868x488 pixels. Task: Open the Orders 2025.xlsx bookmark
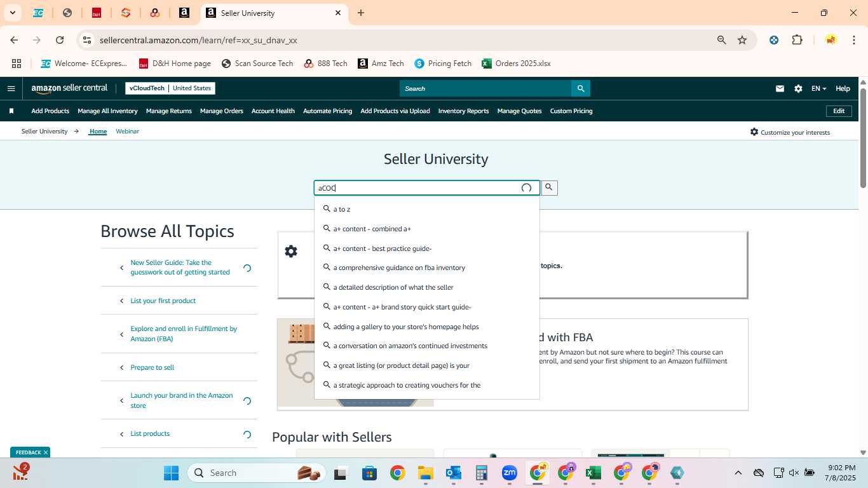(516, 64)
